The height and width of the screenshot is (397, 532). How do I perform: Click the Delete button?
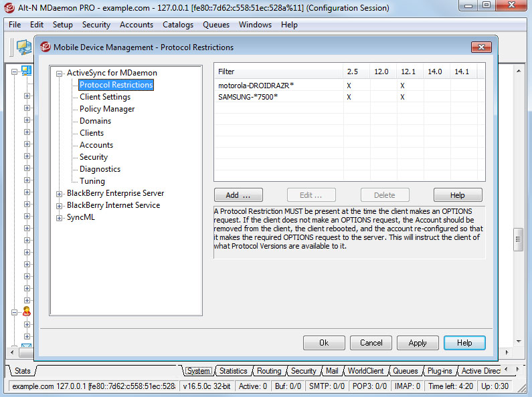point(385,195)
